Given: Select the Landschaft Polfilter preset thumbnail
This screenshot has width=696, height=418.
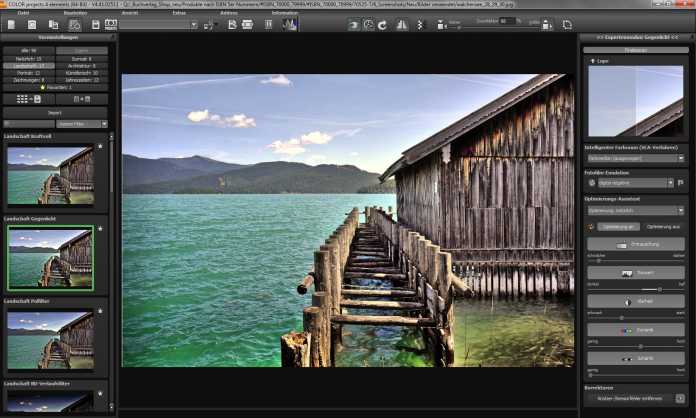Looking at the screenshot, I should (50, 338).
